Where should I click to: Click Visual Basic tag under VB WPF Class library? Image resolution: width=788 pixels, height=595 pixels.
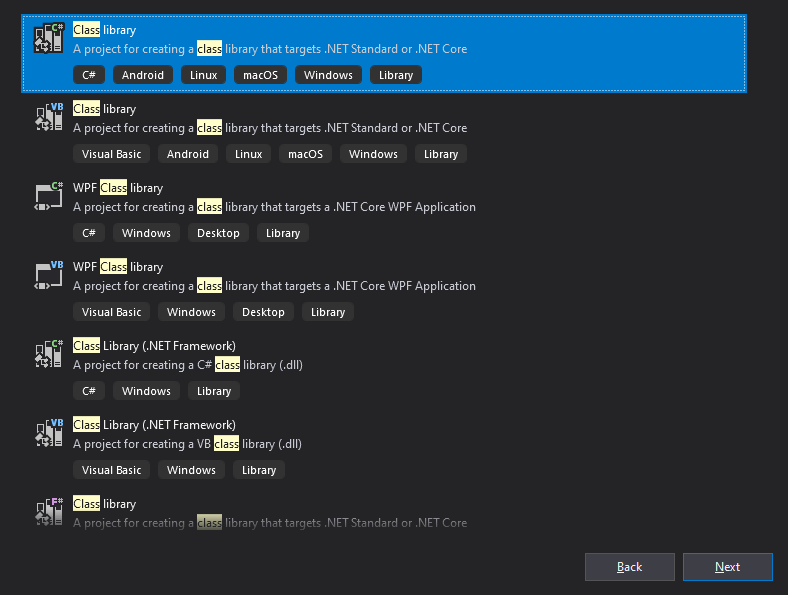[x=112, y=312]
